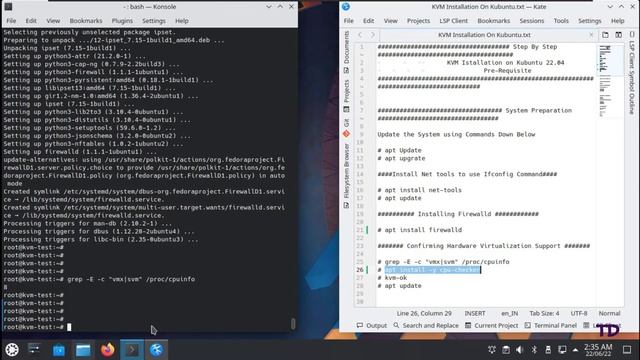Click '# kvm-ok' line in Kate
Viewport: 640px width, 360px height.
(392, 278)
